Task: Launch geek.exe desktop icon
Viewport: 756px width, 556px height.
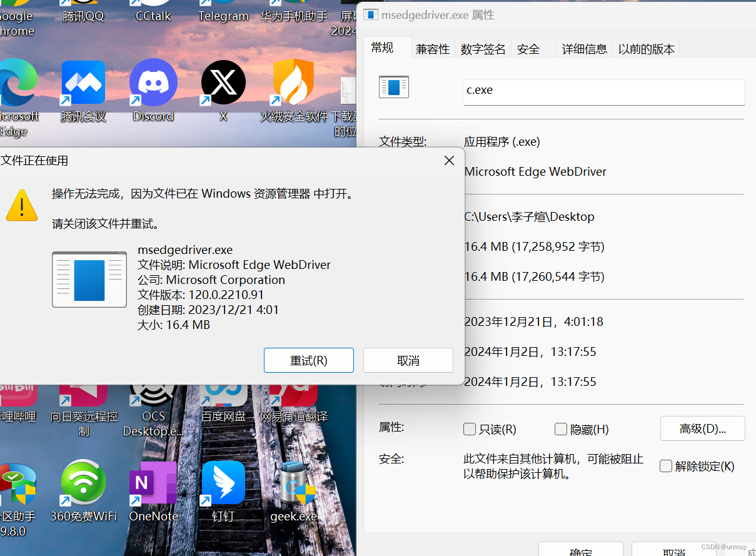Action: (294, 492)
